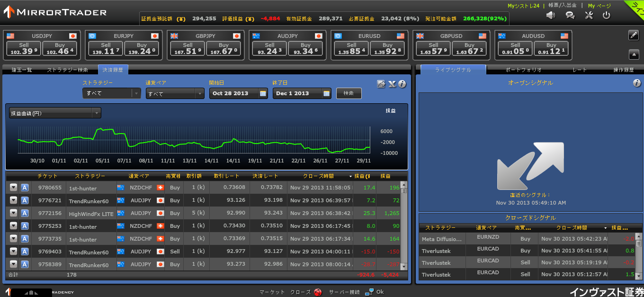Image resolution: width=644 pixels, height=297 pixels.
Task: Click the 損益 column header in closed signals
Action: tap(620, 228)
